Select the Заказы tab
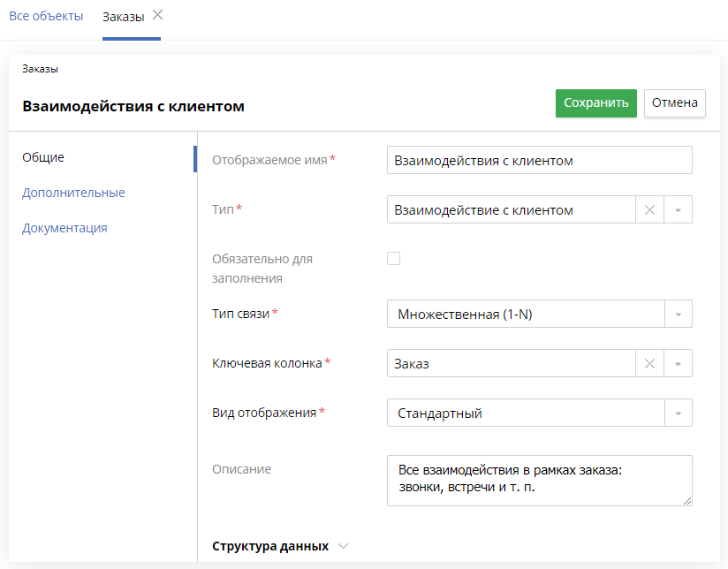 [125, 15]
